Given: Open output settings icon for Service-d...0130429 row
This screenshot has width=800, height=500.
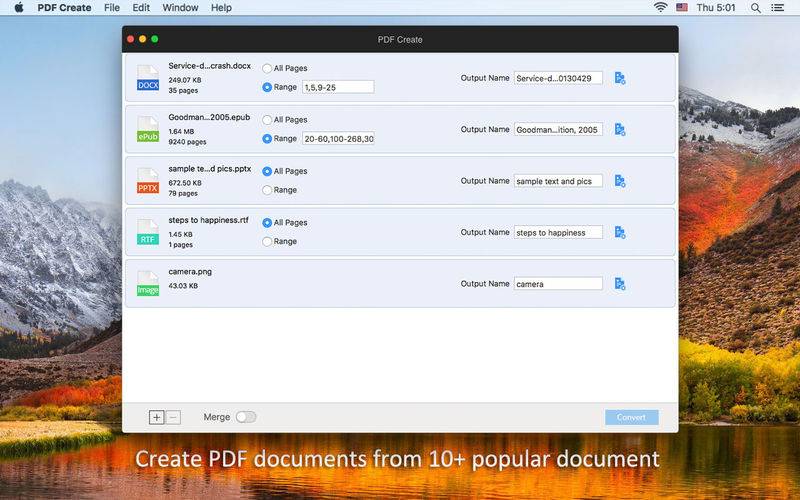Looking at the screenshot, I should click(620, 78).
